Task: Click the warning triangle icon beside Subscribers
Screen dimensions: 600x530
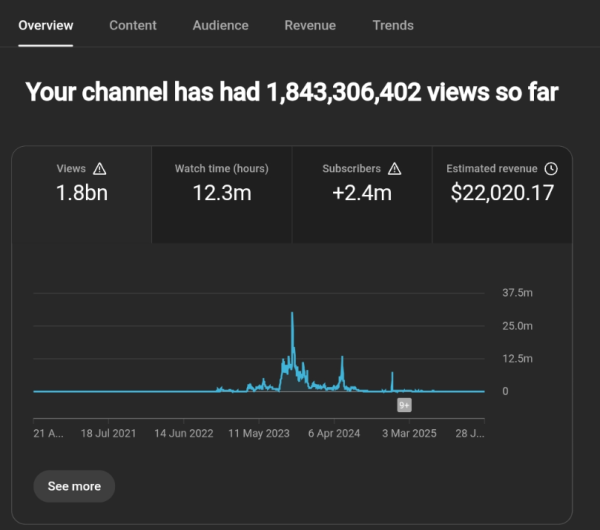Action: coord(394,169)
